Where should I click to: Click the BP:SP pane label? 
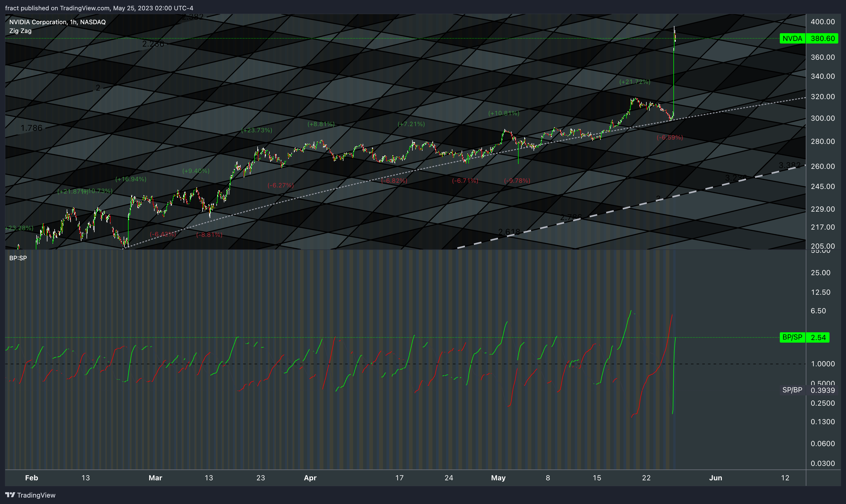18,258
